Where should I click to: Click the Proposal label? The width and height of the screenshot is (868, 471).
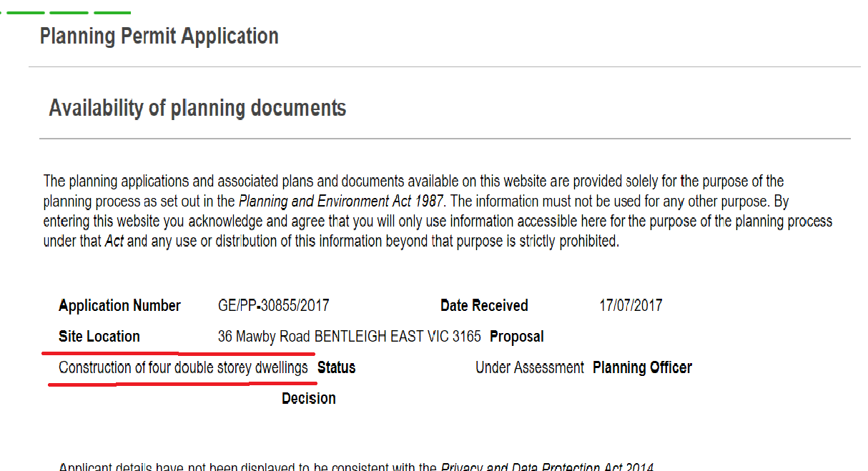517,337
